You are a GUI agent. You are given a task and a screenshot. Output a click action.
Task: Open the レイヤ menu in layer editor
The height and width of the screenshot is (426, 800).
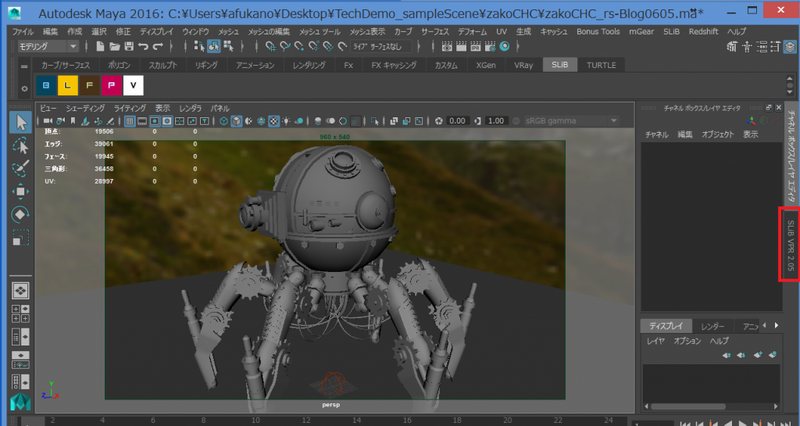point(656,341)
